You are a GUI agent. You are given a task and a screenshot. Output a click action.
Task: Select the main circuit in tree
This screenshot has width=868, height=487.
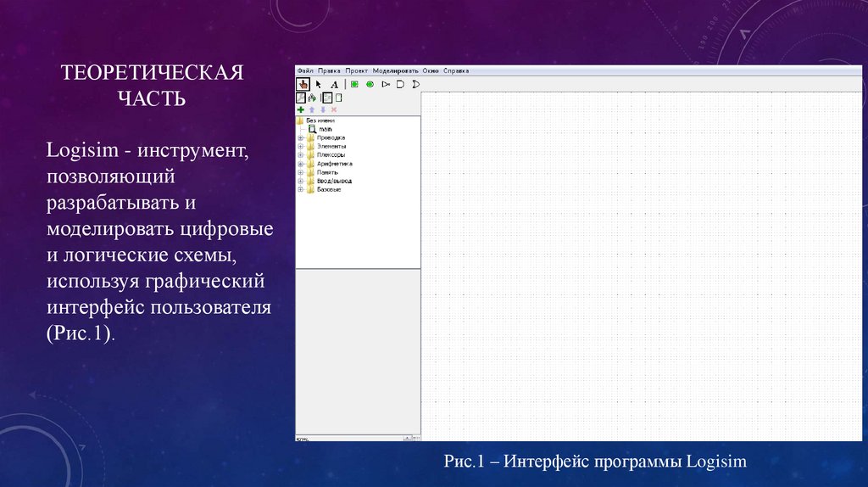(325, 129)
